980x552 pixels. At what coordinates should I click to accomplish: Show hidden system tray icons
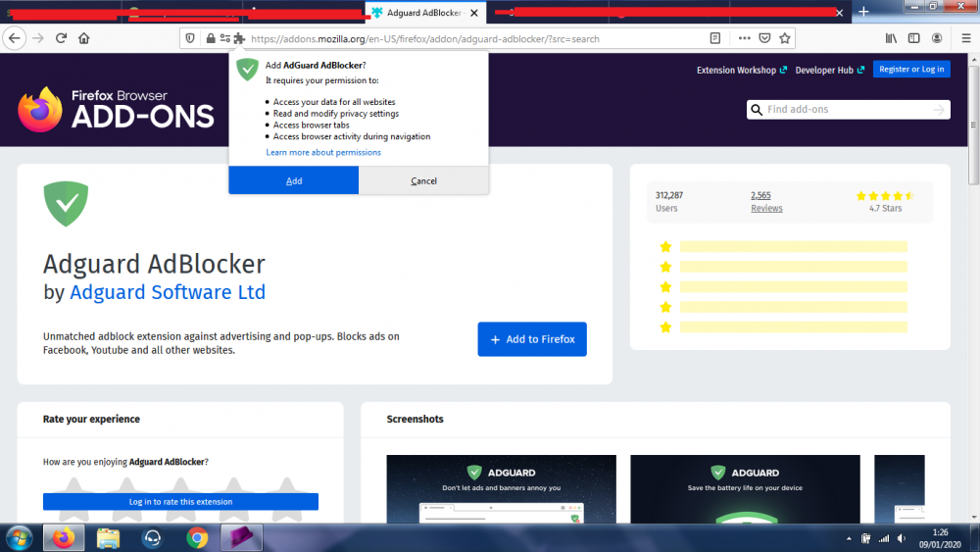click(x=849, y=538)
